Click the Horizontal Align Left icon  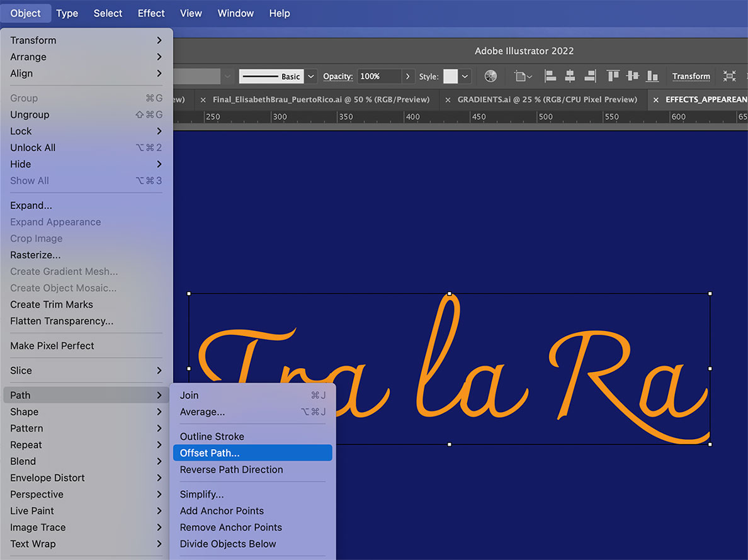coord(550,76)
